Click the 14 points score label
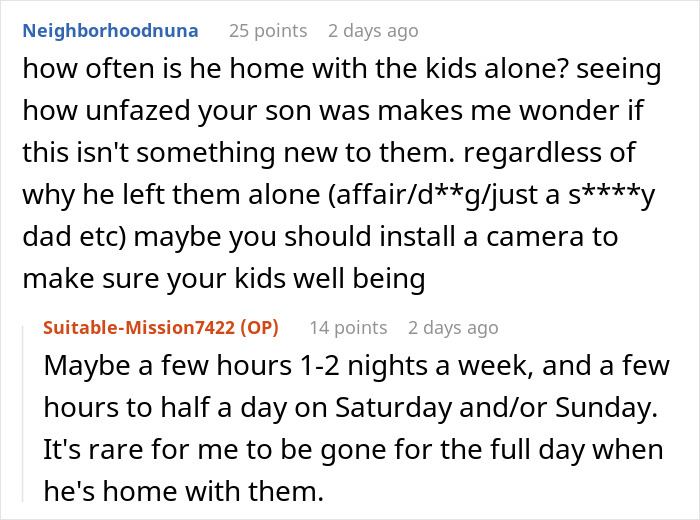 click(348, 328)
